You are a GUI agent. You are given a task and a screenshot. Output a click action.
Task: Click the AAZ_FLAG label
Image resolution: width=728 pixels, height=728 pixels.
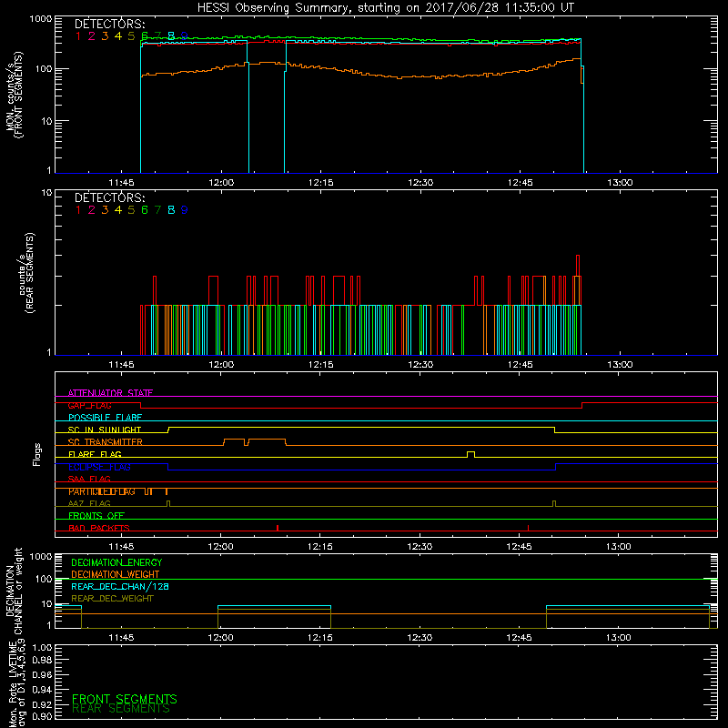click(x=89, y=503)
